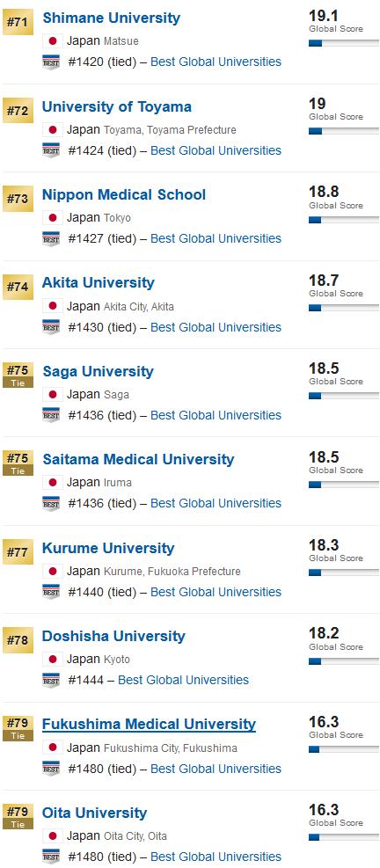Viewport: 380px width, 868px height.
Task: Open the Shimane University link
Action: [x=112, y=18]
